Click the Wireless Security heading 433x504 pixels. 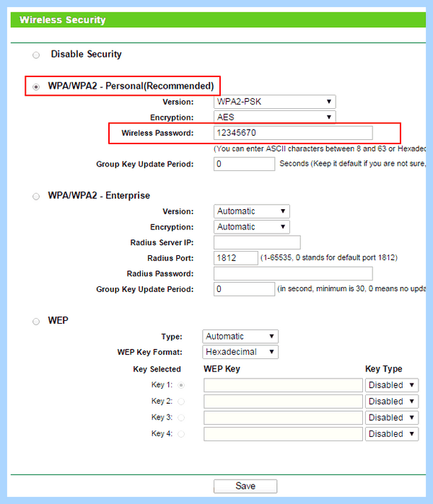(62, 20)
